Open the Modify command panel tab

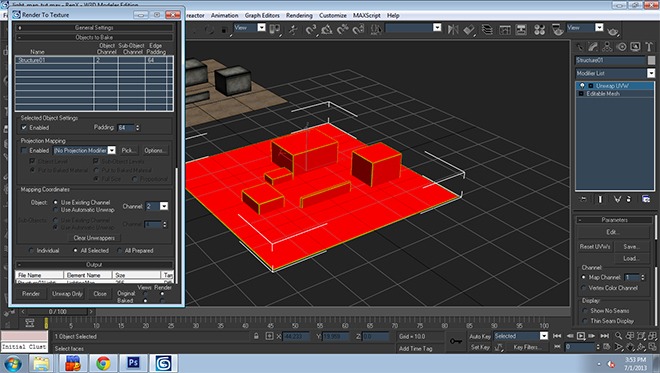593,47
